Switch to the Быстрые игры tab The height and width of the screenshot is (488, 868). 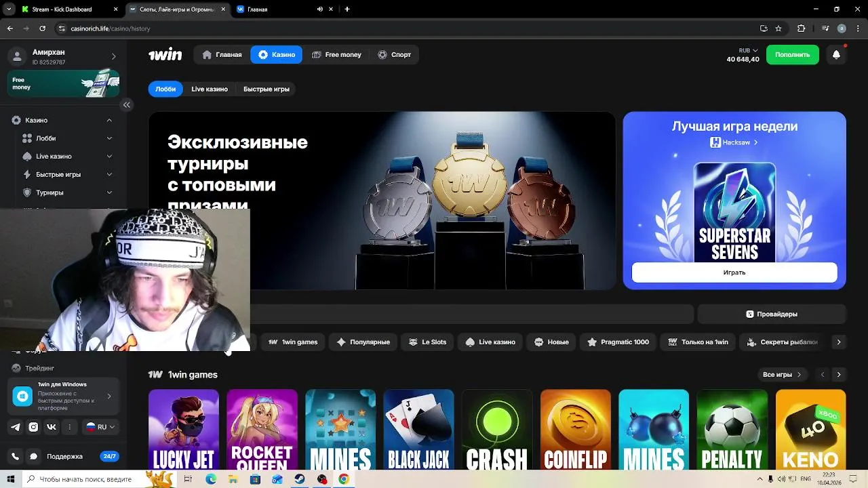pyautogui.click(x=267, y=89)
